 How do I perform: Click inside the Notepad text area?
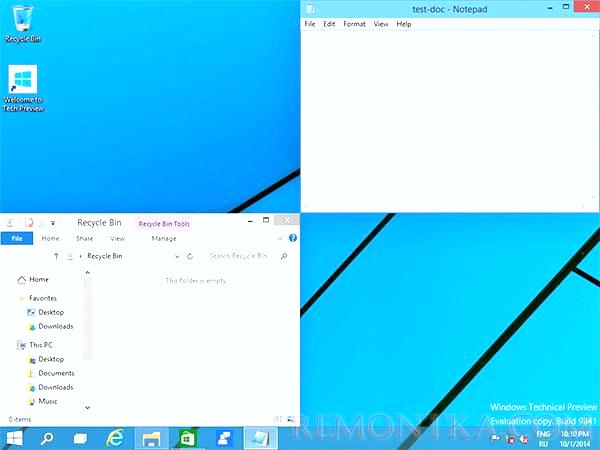[x=448, y=119]
